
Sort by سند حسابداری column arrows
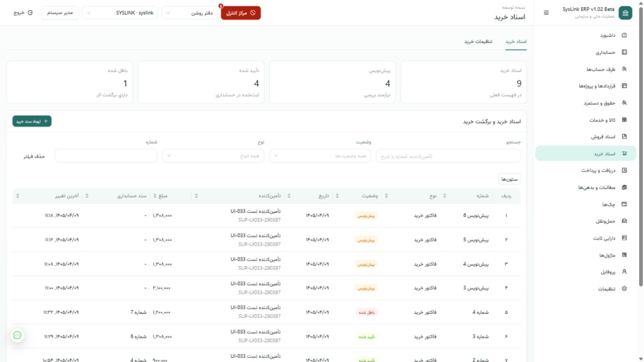click(87, 196)
